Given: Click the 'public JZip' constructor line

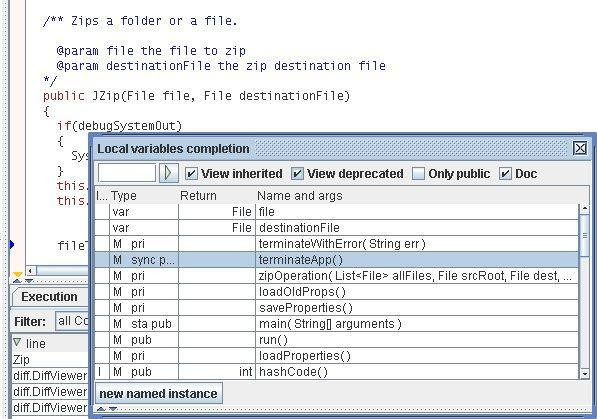Looking at the screenshot, I should 196,96.
